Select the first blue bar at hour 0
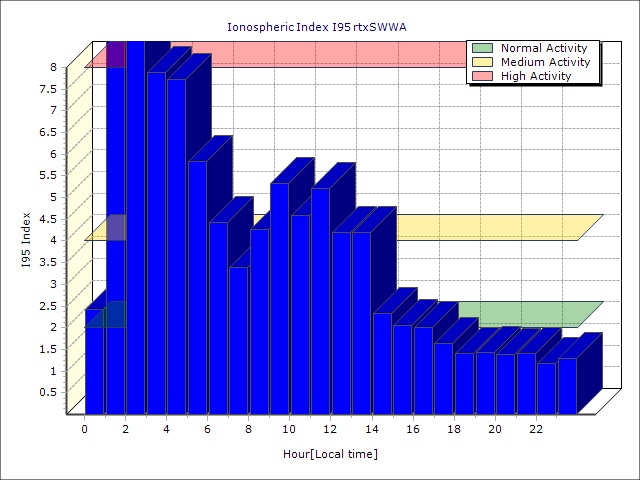 94,365
